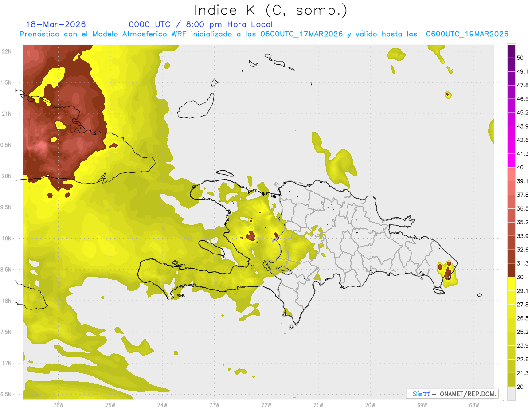The height and width of the screenshot is (411, 532).
Task: Click the longitude axis label "72W"
Action: tap(266, 405)
